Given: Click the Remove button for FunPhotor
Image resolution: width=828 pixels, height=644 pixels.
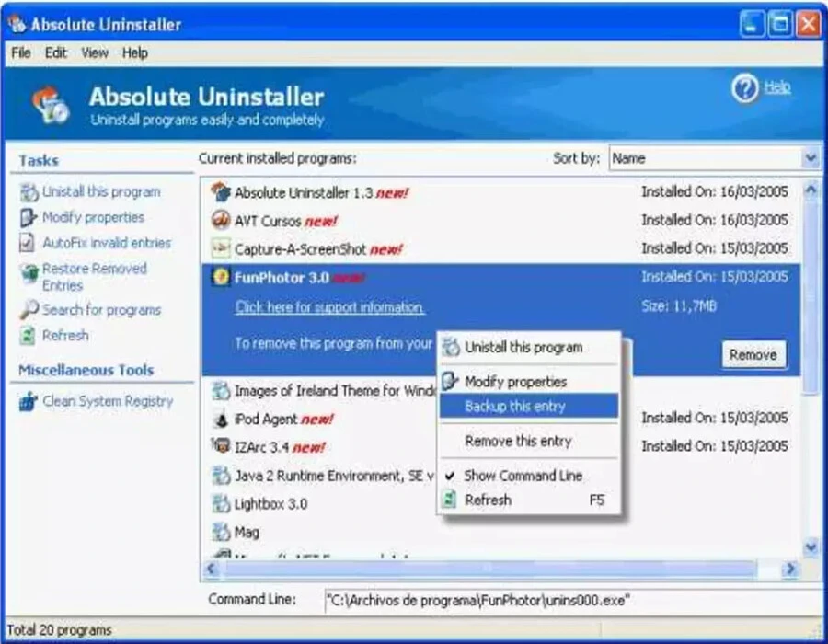Looking at the screenshot, I should point(753,354).
